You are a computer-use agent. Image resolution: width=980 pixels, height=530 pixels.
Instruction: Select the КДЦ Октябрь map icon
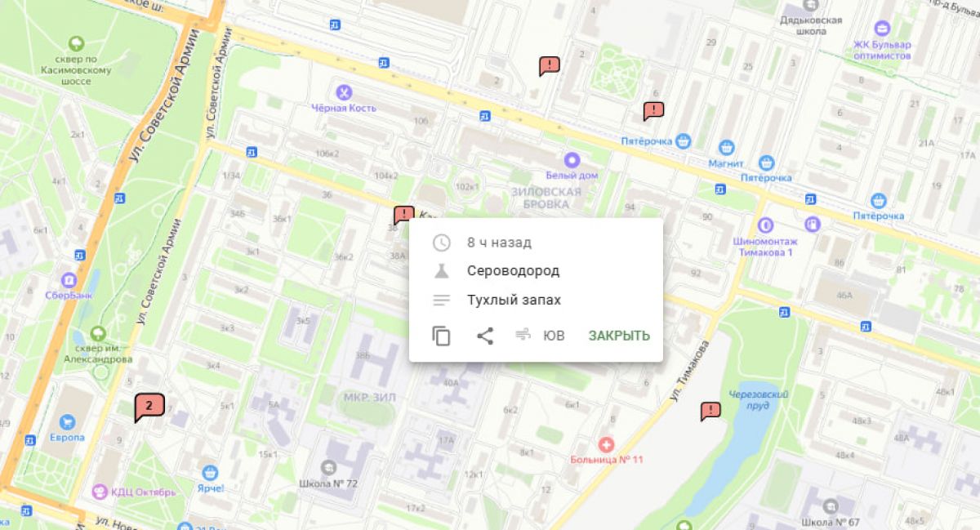click(x=100, y=492)
